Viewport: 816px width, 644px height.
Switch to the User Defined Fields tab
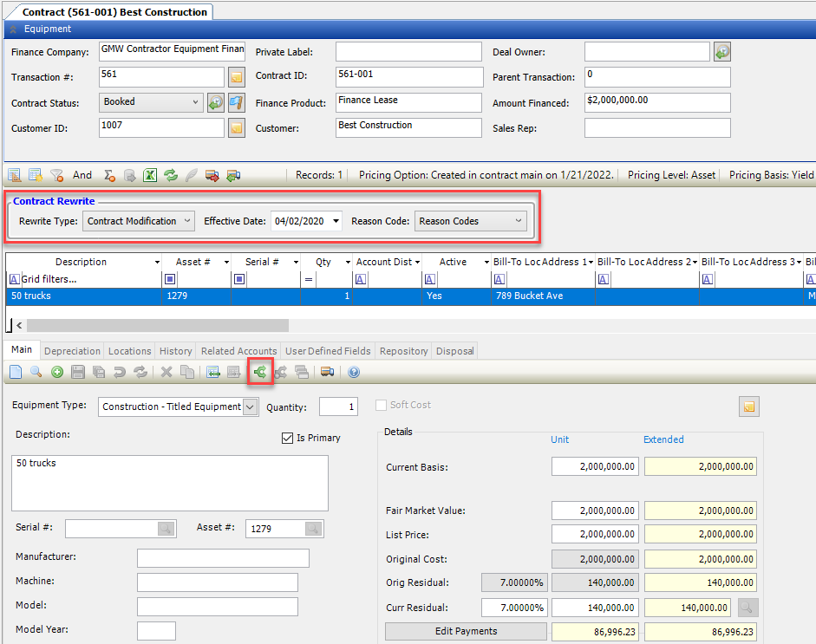click(x=328, y=351)
